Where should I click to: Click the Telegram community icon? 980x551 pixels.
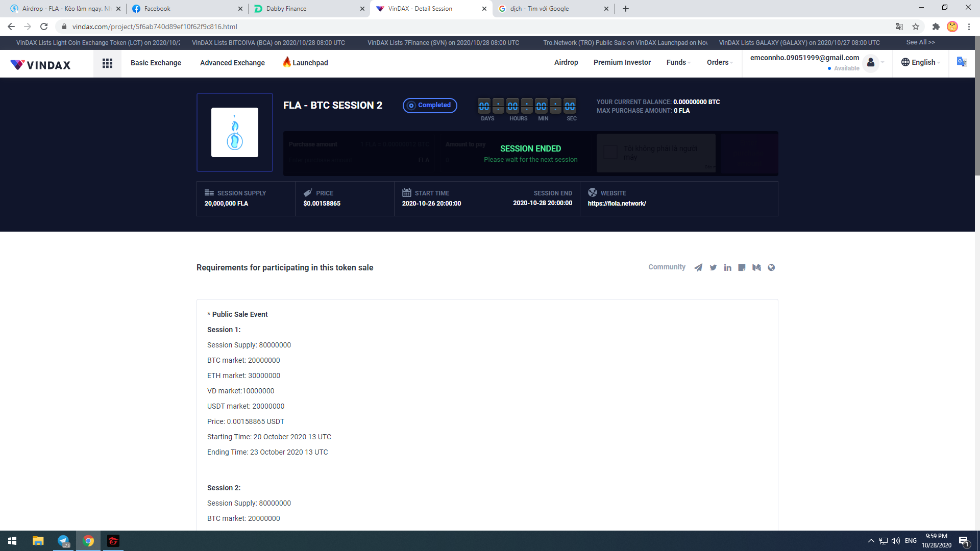point(698,267)
